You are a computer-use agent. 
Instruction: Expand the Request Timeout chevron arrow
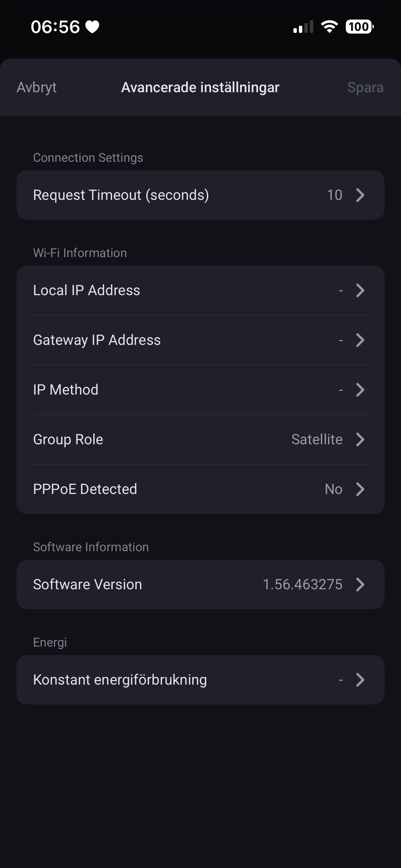click(x=360, y=195)
